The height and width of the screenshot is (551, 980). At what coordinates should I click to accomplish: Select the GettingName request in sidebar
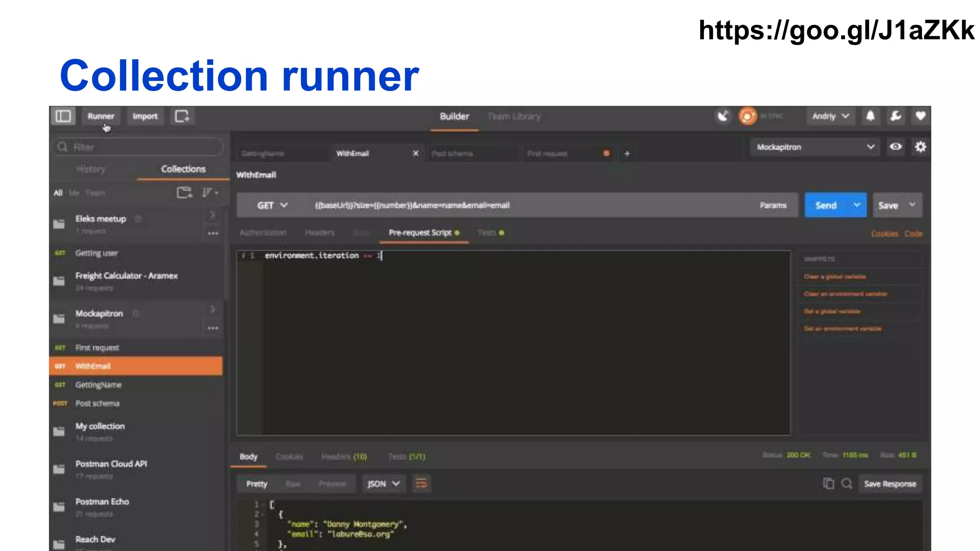point(136,385)
